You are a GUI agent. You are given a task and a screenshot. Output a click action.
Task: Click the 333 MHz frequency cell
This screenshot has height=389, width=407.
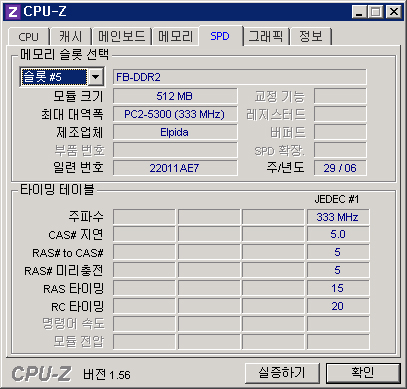(x=338, y=217)
